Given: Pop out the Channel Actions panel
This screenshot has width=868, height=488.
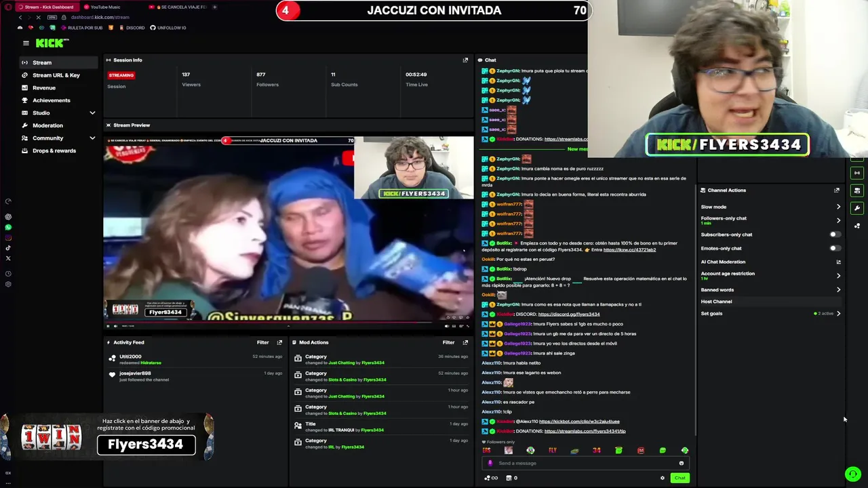Looking at the screenshot, I should [x=837, y=190].
